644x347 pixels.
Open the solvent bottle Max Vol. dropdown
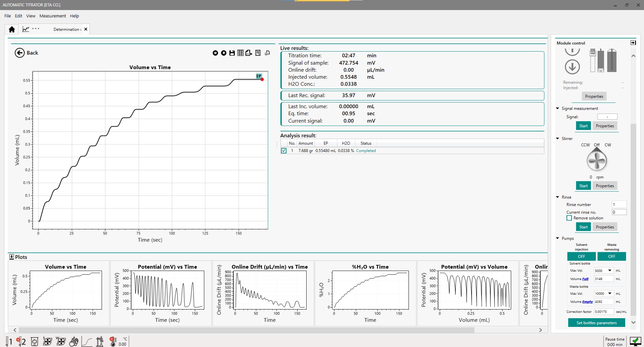(x=609, y=271)
